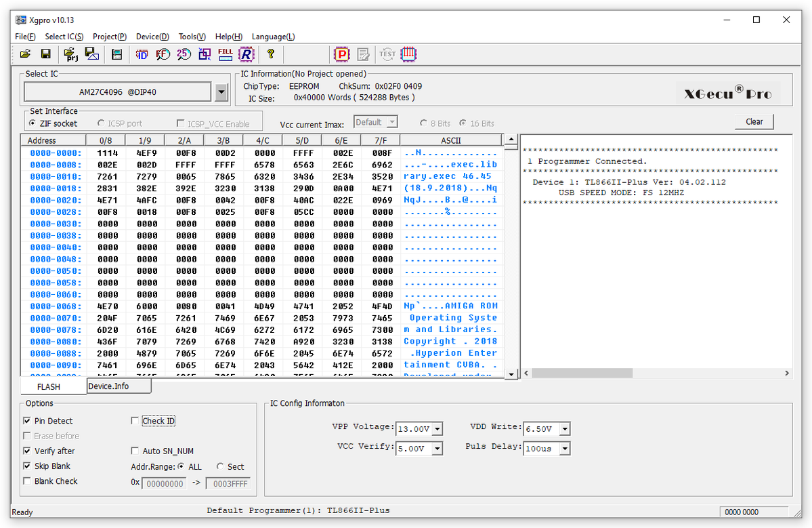The image size is (812, 528).
Task: Open project via the prj toolbar icon
Action: click(x=70, y=54)
